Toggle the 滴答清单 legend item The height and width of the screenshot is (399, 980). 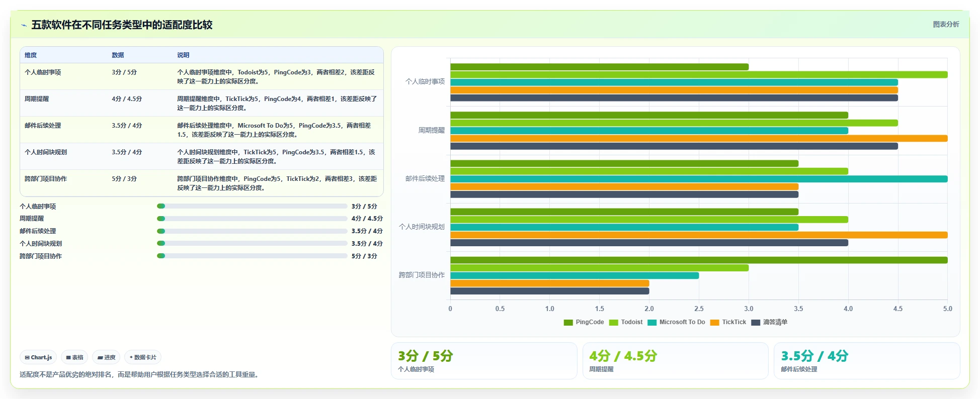click(x=769, y=322)
